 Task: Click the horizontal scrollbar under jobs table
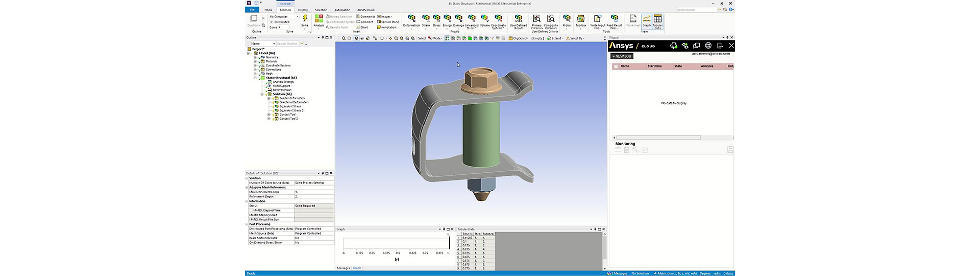(x=658, y=137)
